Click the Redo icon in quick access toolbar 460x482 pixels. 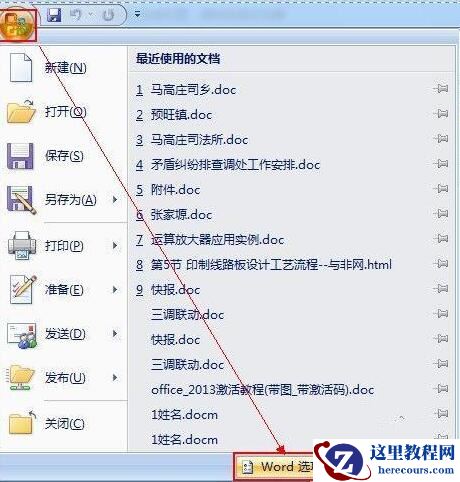(x=108, y=15)
